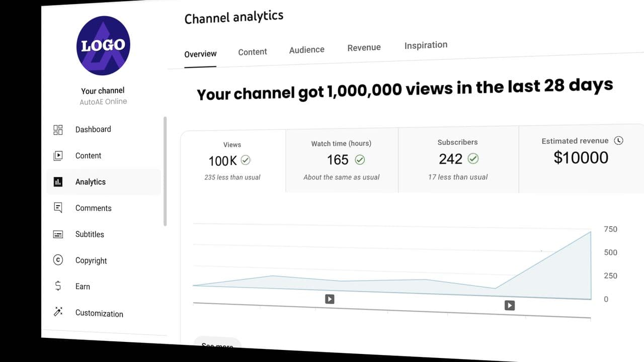Viewport: 644px width, 362px height.
Task: Click the first video marker on chart axis
Action: [x=330, y=299]
